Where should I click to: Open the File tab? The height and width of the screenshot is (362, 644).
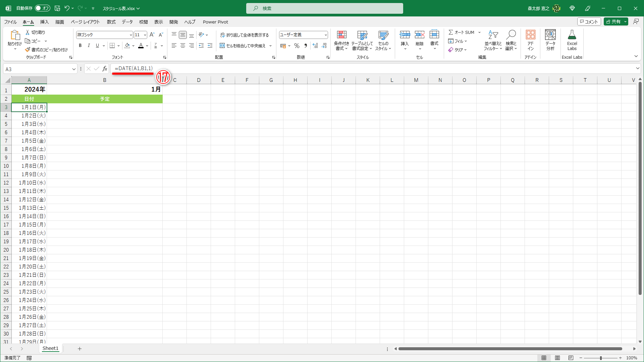[10, 22]
